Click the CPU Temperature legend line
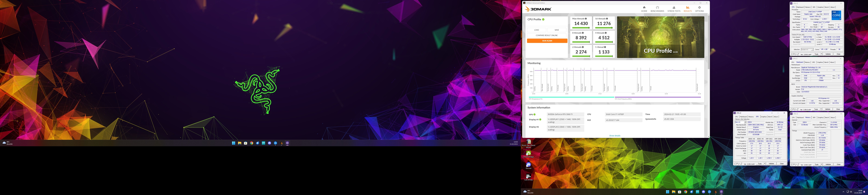Viewport: 868px width, 195px height. tap(572, 97)
